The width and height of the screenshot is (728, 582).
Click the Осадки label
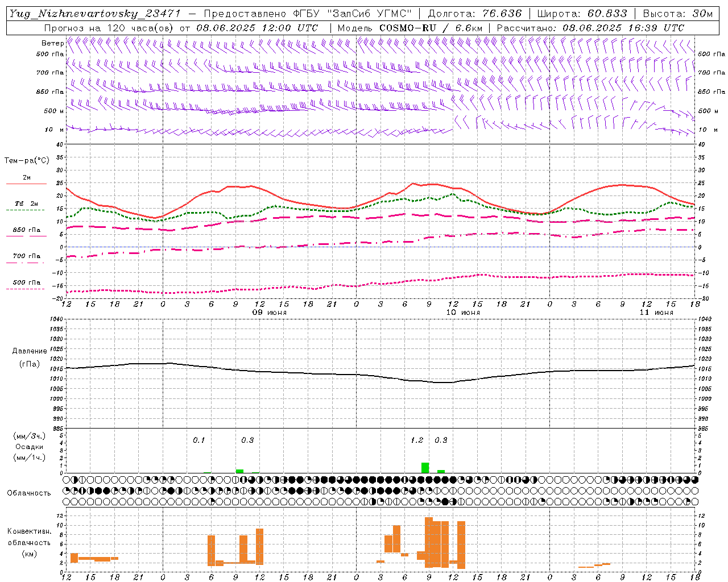(x=29, y=447)
